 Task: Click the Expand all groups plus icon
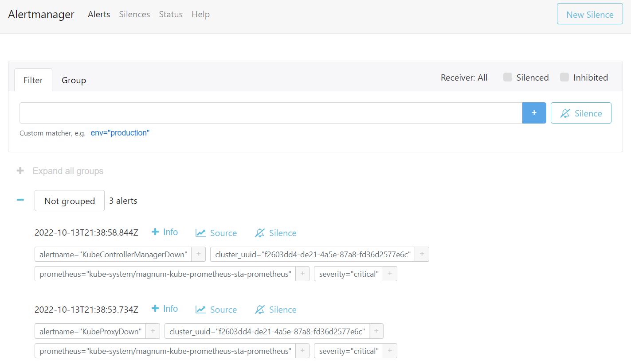[20, 170]
